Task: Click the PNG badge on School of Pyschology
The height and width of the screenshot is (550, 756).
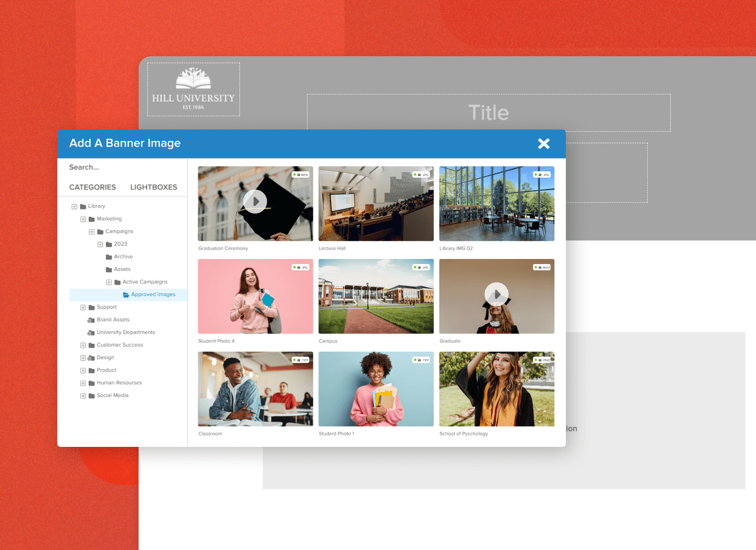Action: click(542, 360)
